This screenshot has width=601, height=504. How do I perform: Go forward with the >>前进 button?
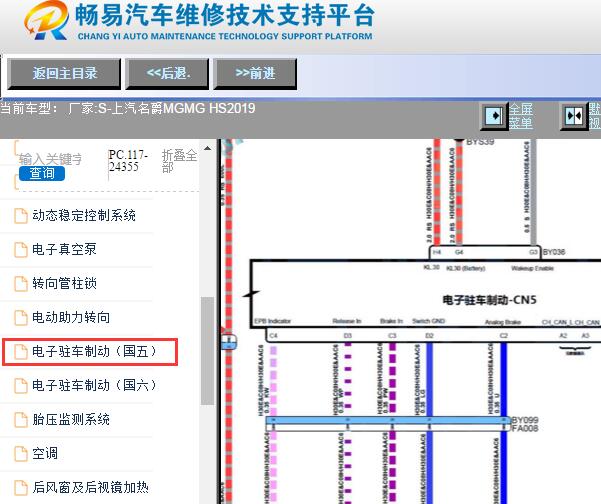click(x=255, y=74)
